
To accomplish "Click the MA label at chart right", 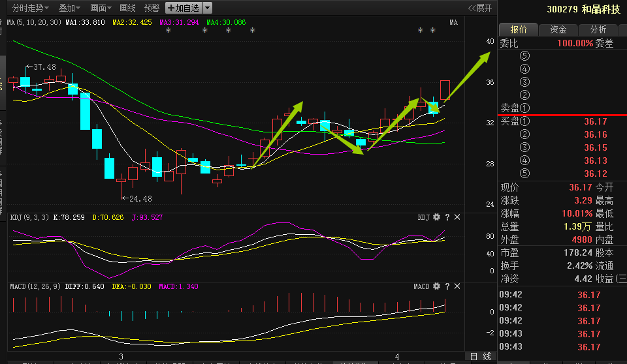I will click(x=453, y=22).
